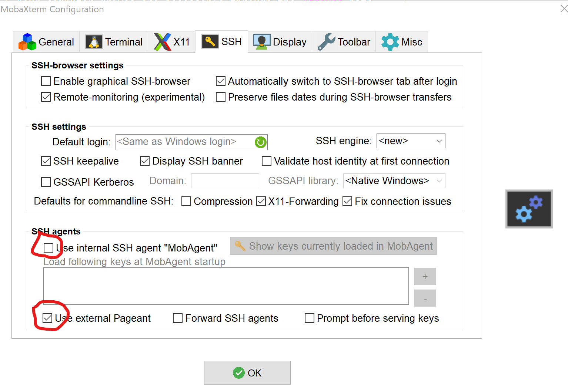Viewport: 568px width, 392px height.
Task: Click the plus button to add key
Action: (425, 277)
